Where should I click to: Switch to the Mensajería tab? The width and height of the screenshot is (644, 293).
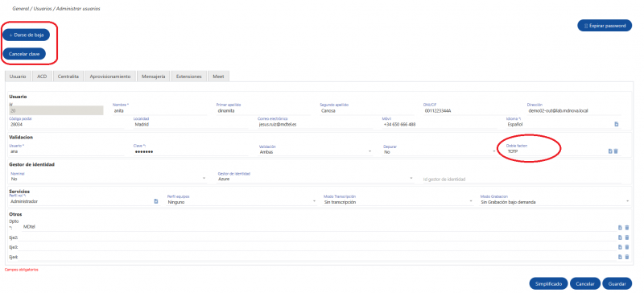pos(154,76)
